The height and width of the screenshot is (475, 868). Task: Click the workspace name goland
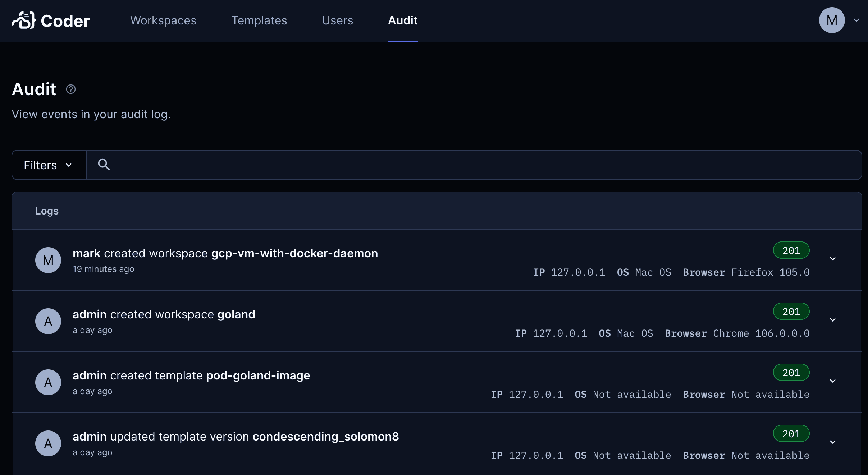coord(236,314)
